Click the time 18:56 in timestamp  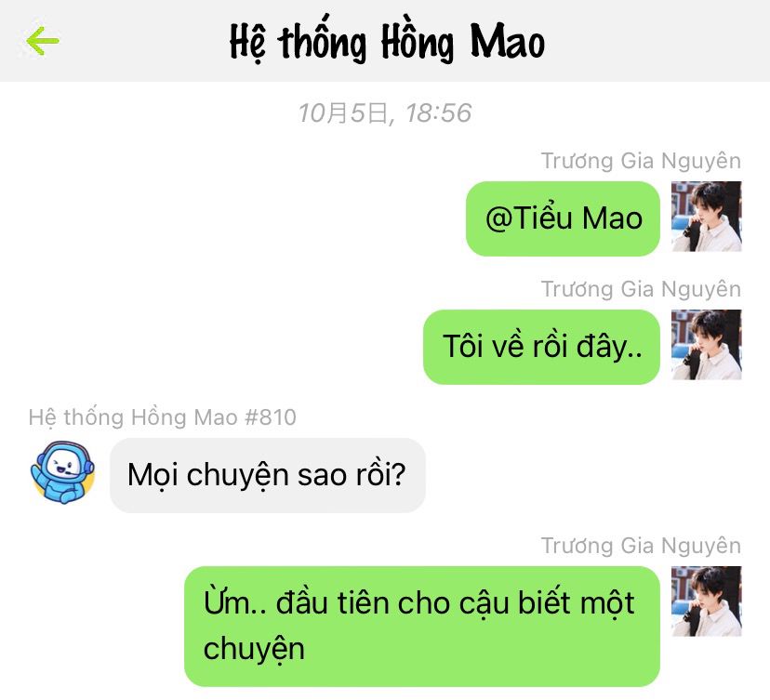pos(438,113)
